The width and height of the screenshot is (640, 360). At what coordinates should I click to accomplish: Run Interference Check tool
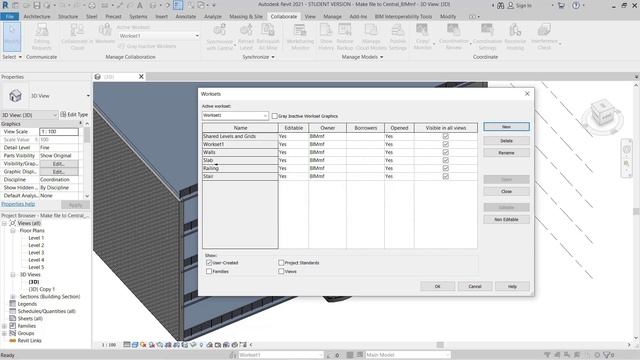tap(544, 36)
